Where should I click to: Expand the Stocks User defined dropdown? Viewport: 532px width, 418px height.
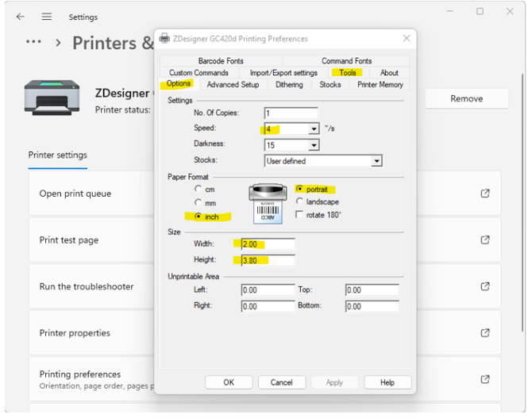tap(376, 161)
